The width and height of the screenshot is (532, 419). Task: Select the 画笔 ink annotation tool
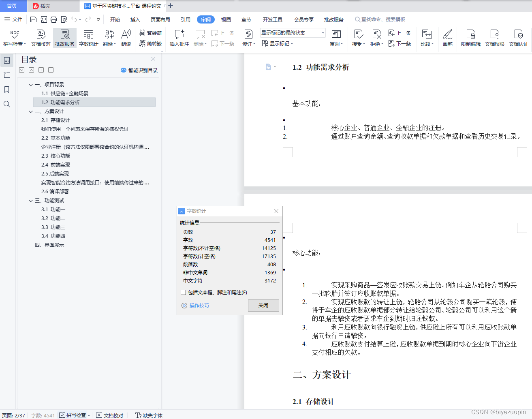(448, 38)
